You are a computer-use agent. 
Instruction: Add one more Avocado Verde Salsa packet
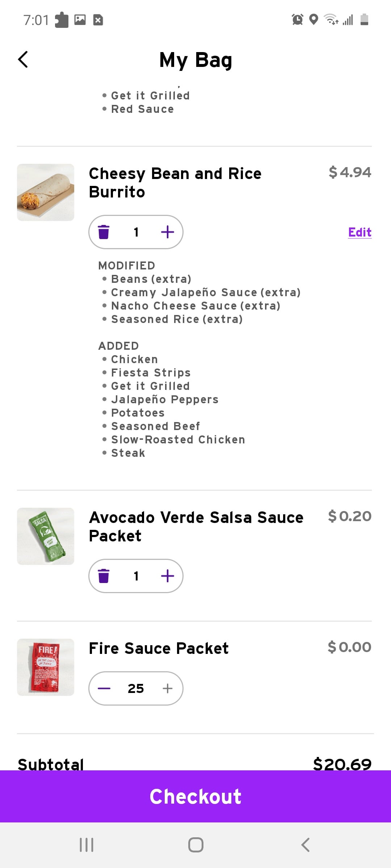click(167, 576)
